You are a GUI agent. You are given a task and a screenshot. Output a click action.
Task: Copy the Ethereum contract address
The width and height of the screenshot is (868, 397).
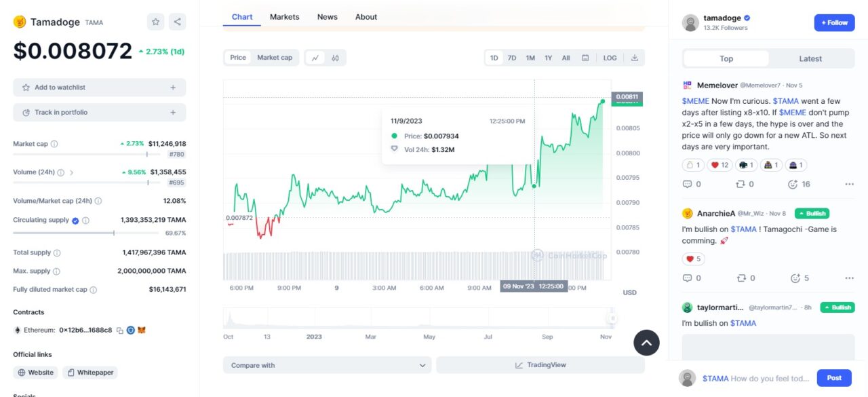(x=119, y=330)
